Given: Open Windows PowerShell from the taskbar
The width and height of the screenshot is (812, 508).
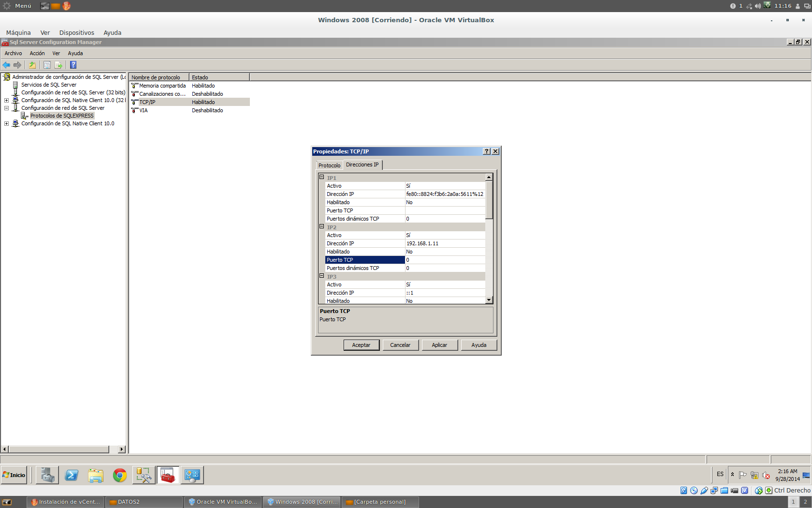Looking at the screenshot, I should (x=72, y=475).
